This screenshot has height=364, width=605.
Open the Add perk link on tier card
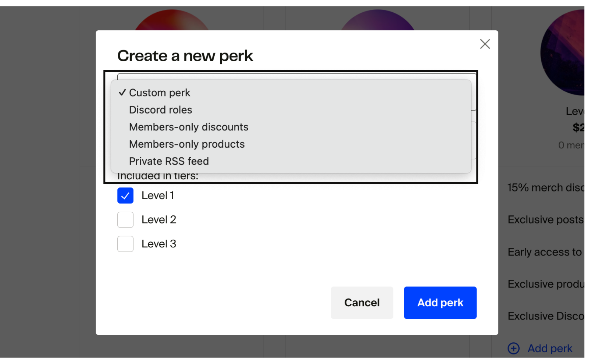549,348
